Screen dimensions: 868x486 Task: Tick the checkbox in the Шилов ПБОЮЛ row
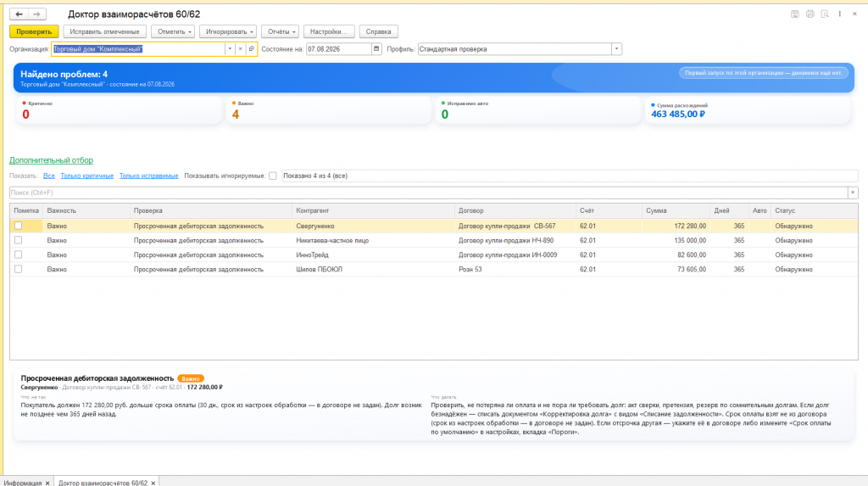19,269
